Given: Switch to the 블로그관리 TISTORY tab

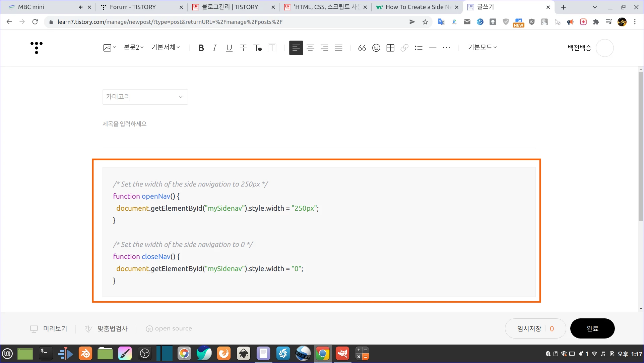Looking at the screenshot, I should coord(230,7).
